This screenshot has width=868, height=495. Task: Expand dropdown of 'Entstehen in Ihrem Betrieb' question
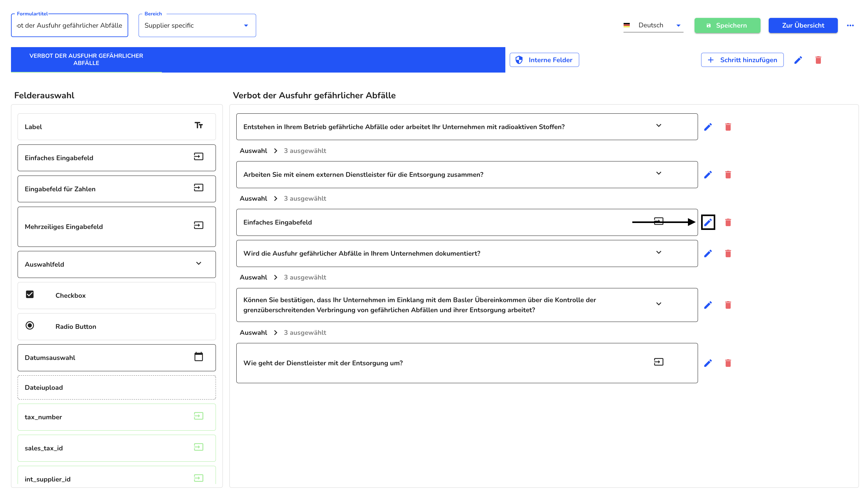[658, 125]
